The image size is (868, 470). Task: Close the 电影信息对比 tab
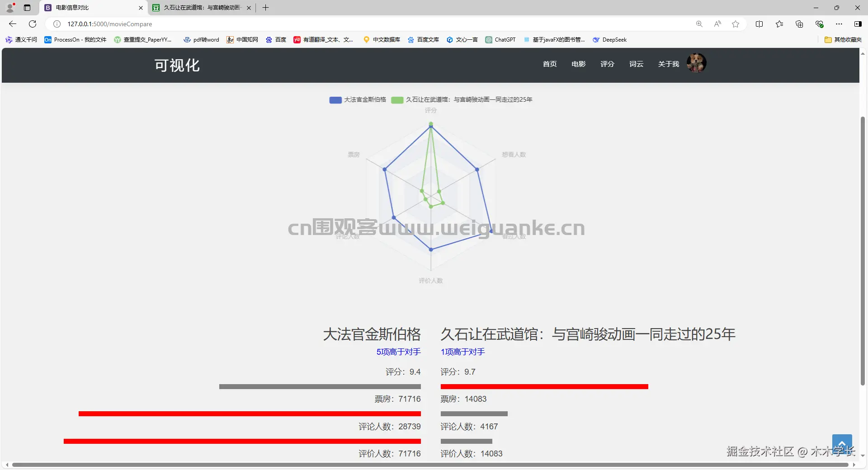pos(141,8)
